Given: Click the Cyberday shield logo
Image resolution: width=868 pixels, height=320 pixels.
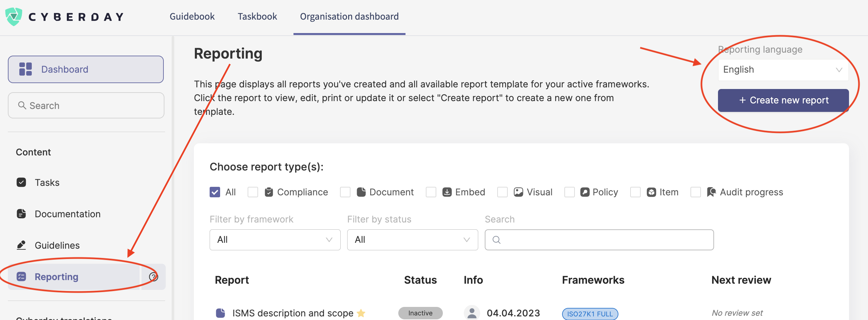Looking at the screenshot, I should click(14, 16).
